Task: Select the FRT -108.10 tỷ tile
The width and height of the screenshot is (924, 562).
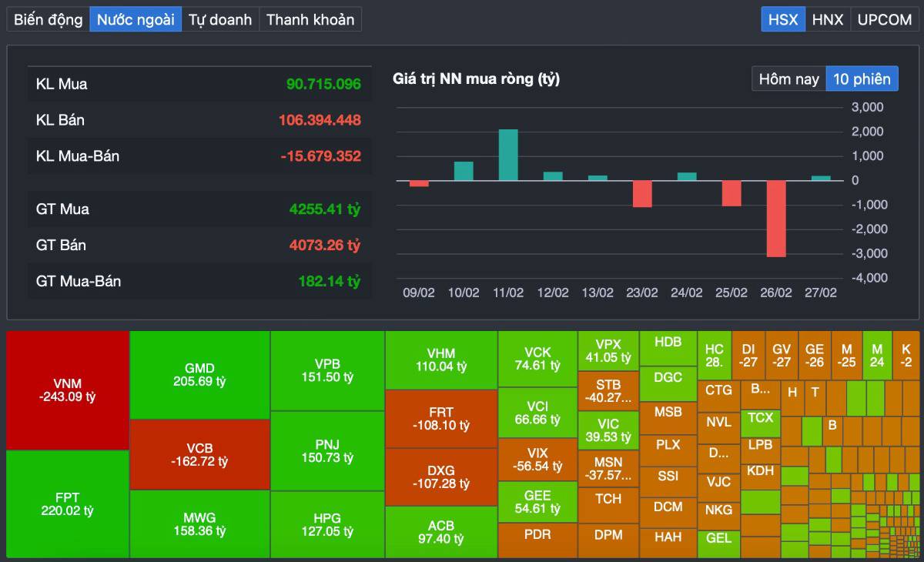Action: point(441,419)
